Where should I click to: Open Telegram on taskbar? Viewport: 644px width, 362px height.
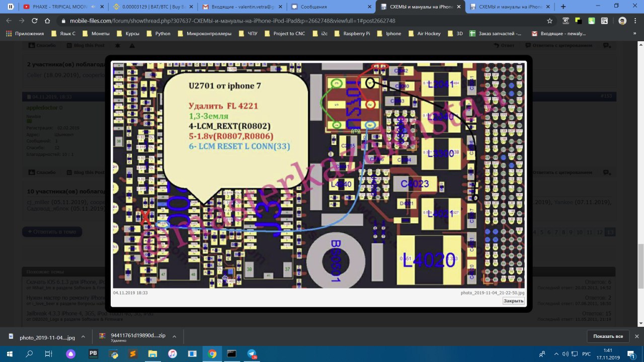click(x=252, y=354)
